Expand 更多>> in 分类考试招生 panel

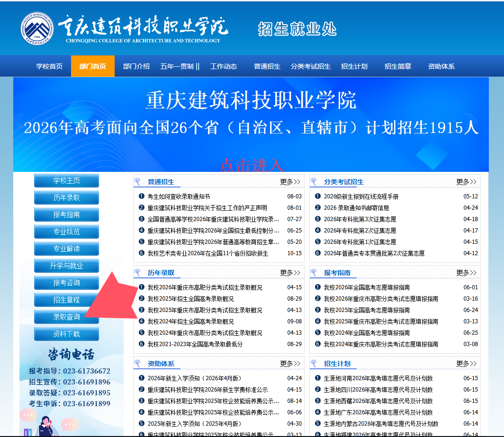tap(466, 182)
